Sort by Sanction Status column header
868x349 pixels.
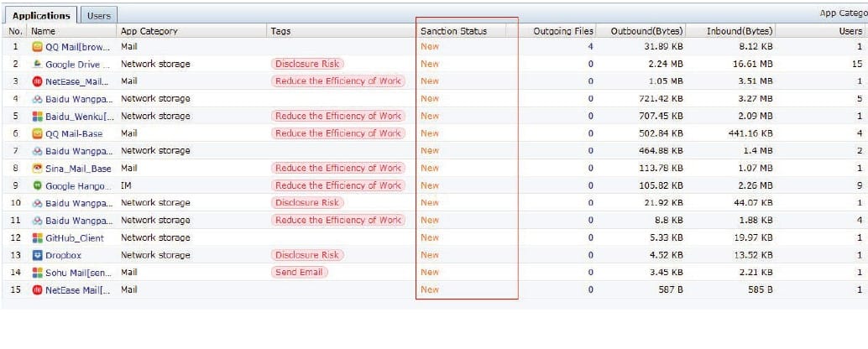(453, 31)
